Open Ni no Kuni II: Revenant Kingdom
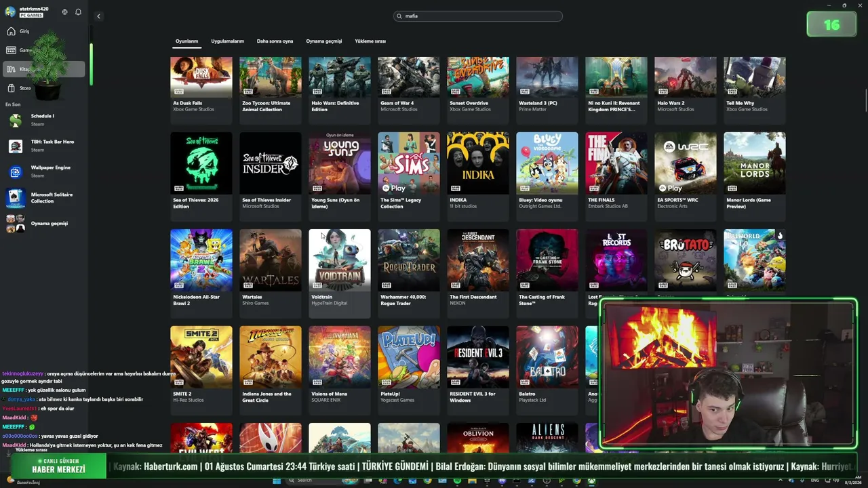868x488 pixels. [616, 90]
